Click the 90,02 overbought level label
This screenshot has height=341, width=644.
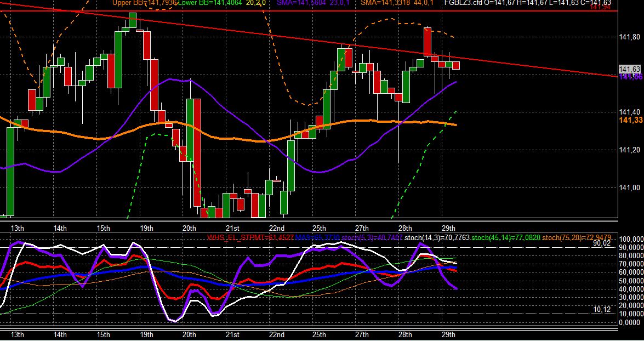[602, 243]
